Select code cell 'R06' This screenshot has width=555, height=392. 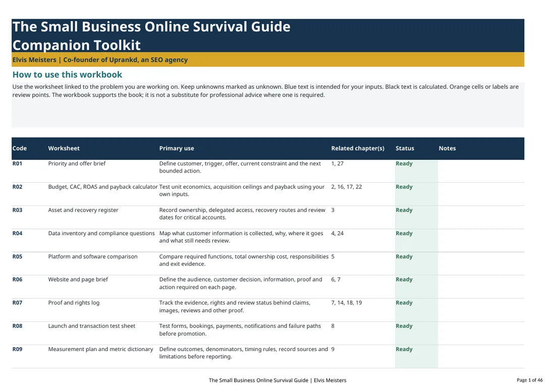[x=17, y=279]
